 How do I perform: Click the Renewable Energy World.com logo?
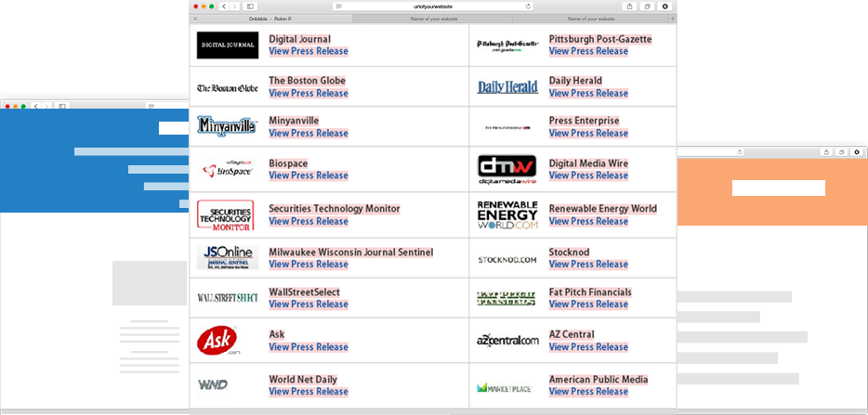click(x=507, y=215)
